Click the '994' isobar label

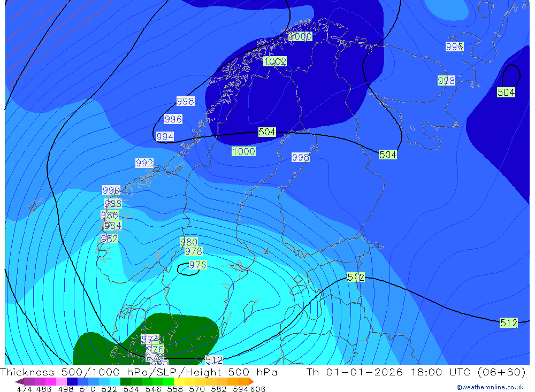click(165, 136)
